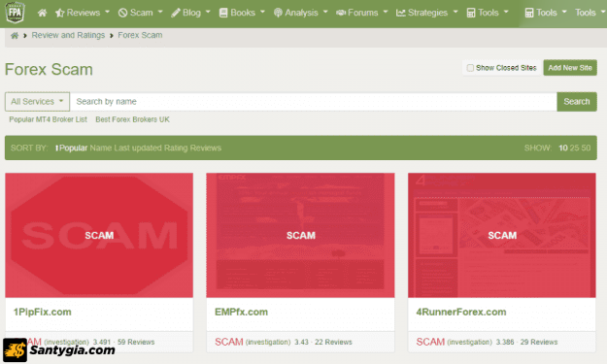Open Best Forex Brokers UK link
This screenshot has width=607, height=364.
coord(132,119)
